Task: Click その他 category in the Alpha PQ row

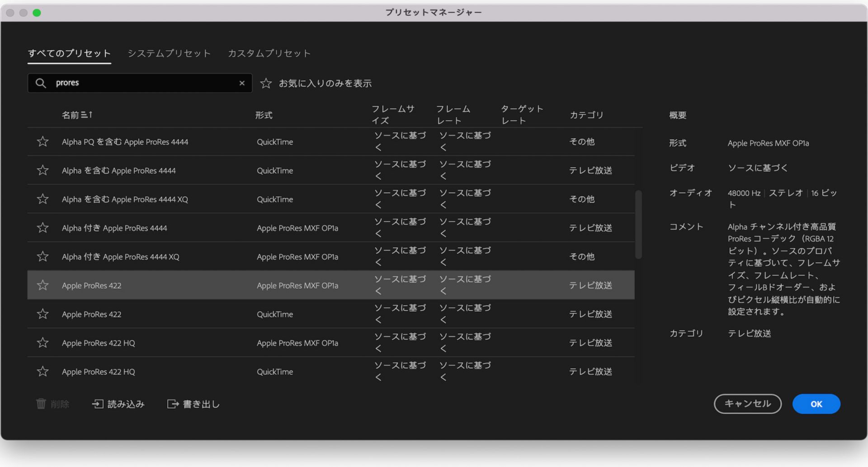Action: (x=582, y=142)
